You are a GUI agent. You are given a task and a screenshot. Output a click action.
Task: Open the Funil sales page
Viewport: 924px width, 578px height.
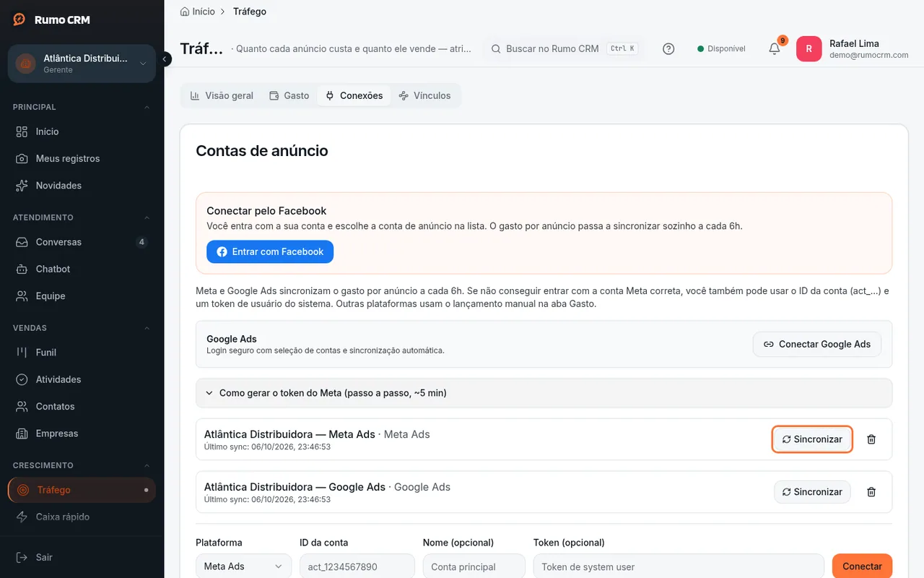point(82,353)
